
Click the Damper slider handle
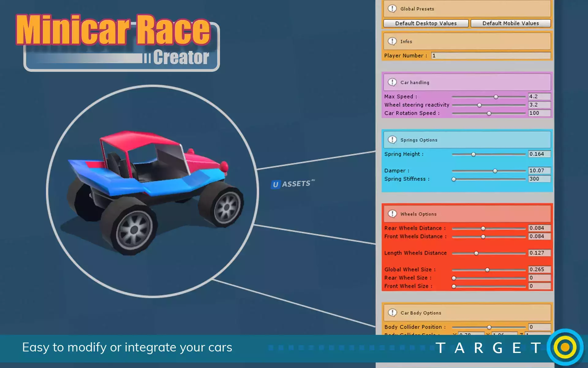point(495,171)
